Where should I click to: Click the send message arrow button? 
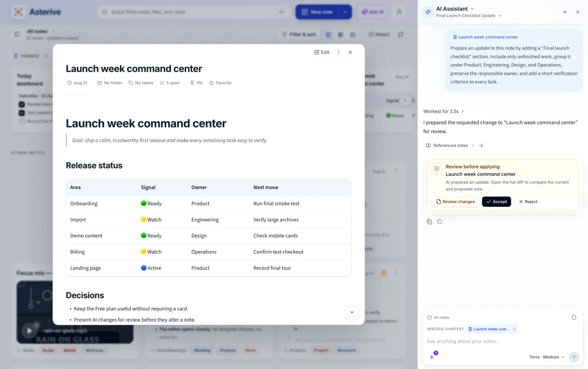pos(574,357)
